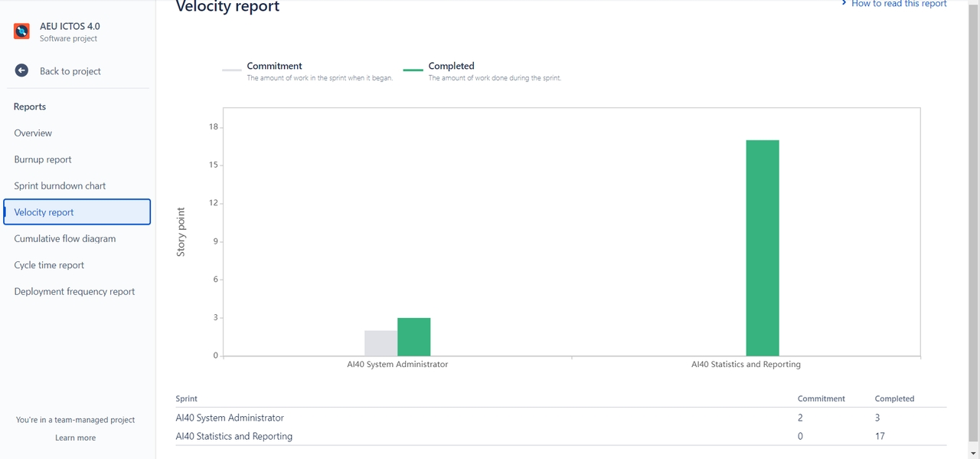Open the Cumulative flow diagram
Screen dimensions: 980x459
click(x=65, y=239)
